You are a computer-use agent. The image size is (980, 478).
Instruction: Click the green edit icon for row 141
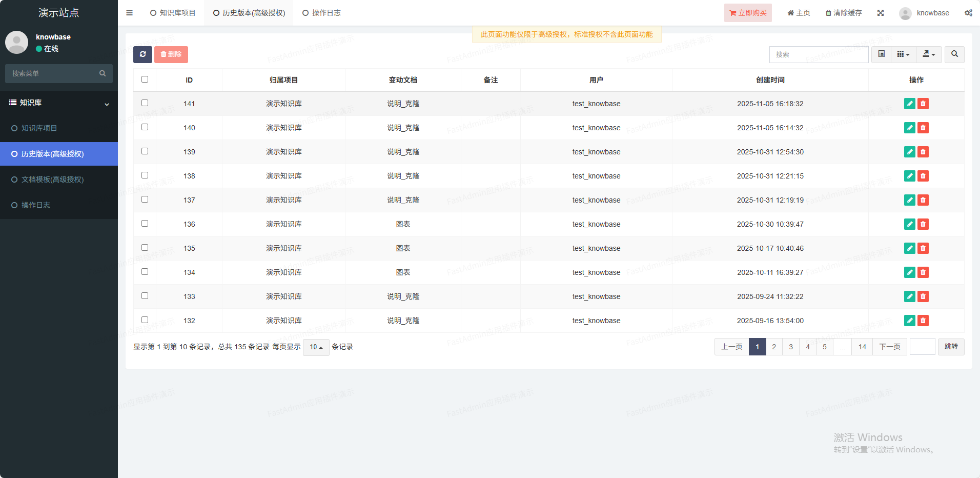(909, 104)
